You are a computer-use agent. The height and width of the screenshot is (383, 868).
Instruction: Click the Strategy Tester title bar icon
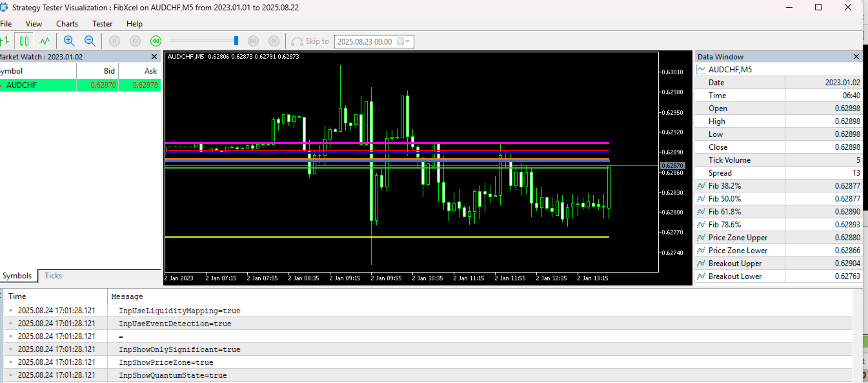(5, 8)
